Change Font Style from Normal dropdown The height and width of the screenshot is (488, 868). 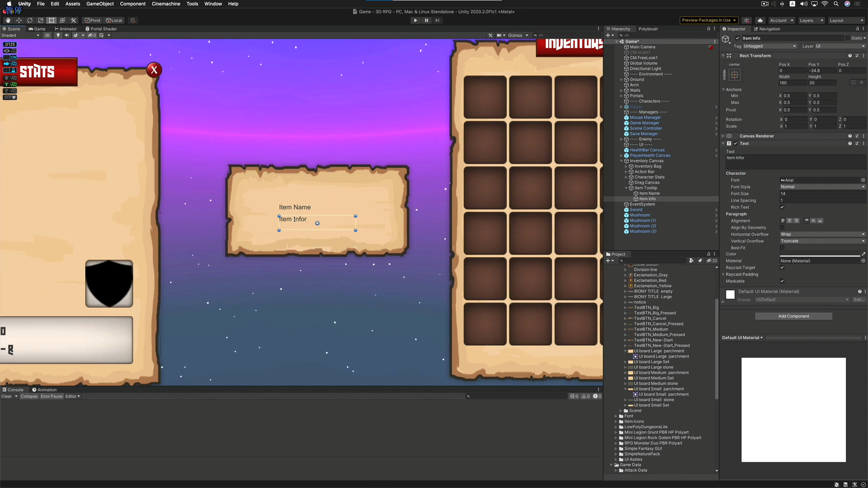click(x=823, y=187)
